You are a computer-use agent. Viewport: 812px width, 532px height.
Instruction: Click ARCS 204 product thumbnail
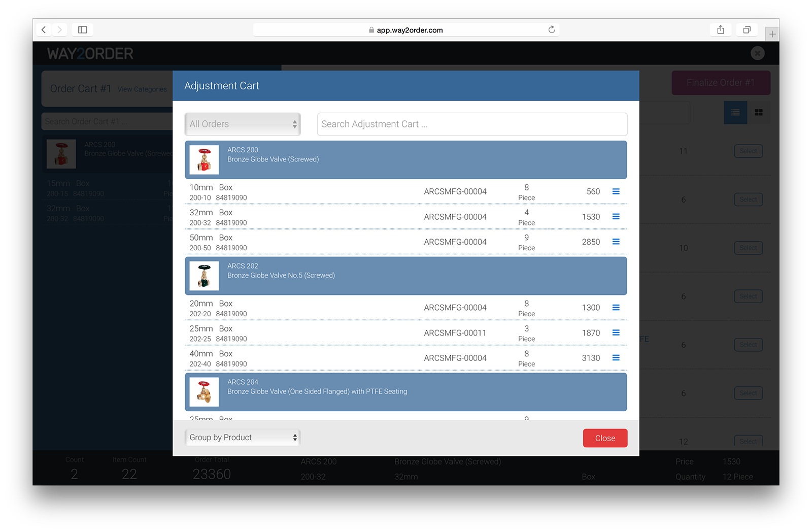tap(204, 392)
